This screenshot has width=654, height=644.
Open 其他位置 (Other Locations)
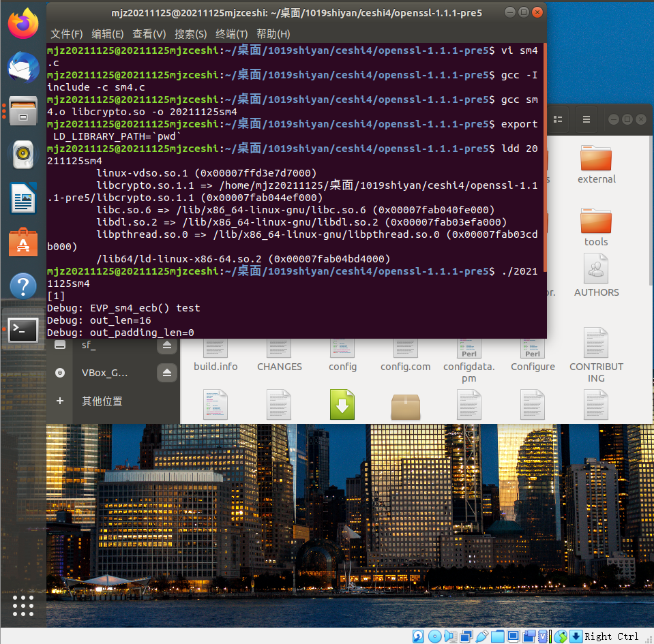[102, 401]
